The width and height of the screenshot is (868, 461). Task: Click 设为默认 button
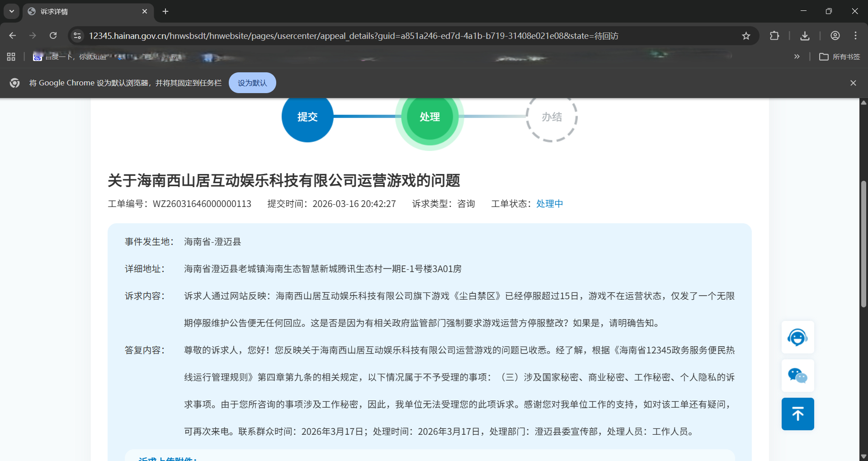pyautogui.click(x=252, y=83)
